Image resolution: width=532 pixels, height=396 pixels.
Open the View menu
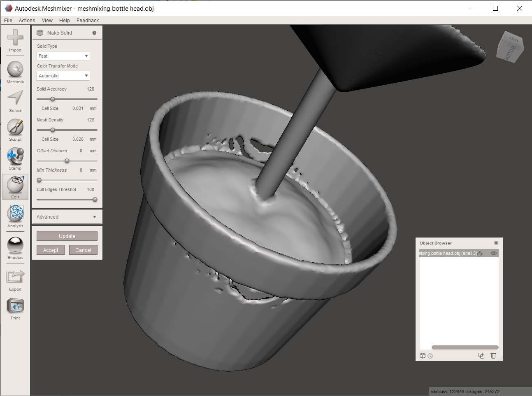(x=47, y=20)
